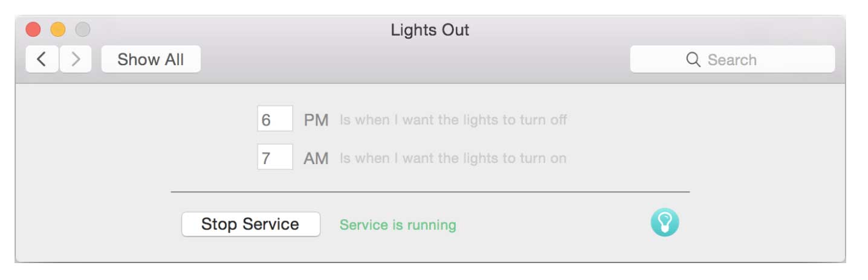Viewport: 868px width, 280px height.
Task: Click the teal lightbulb icon
Action: click(x=664, y=222)
